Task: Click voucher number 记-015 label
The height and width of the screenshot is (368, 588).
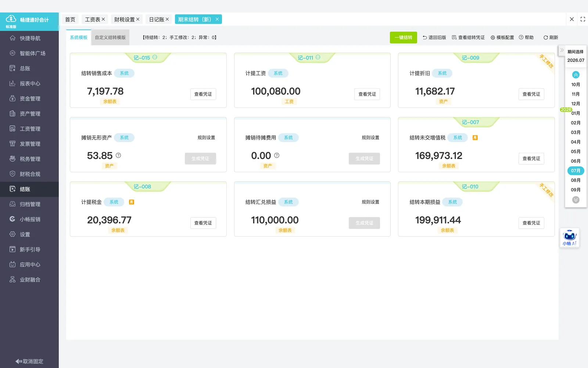Action: tap(142, 58)
